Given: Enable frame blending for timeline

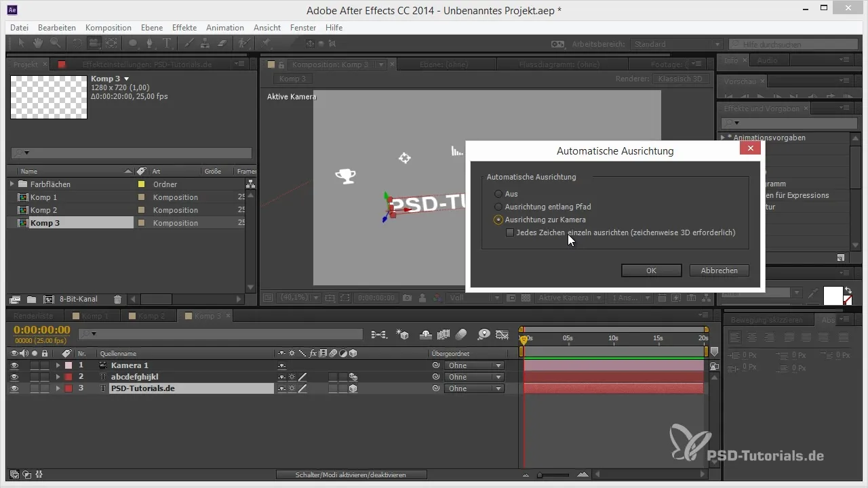Looking at the screenshot, I should click(x=444, y=334).
